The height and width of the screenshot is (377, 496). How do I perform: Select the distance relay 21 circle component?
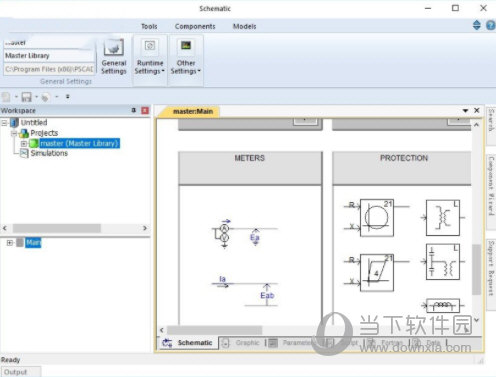coord(377,218)
